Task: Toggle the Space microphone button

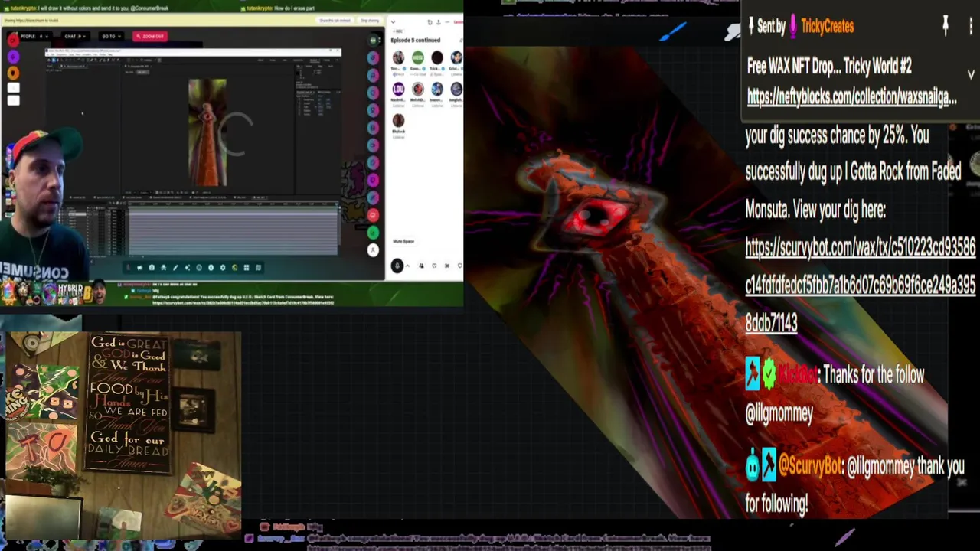Action: click(397, 266)
